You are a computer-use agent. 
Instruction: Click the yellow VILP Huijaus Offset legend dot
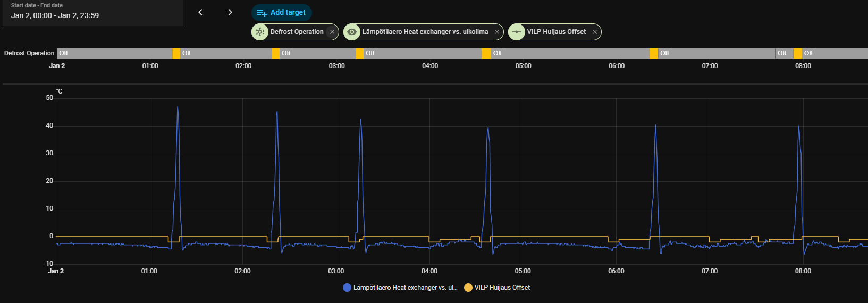[468, 288]
